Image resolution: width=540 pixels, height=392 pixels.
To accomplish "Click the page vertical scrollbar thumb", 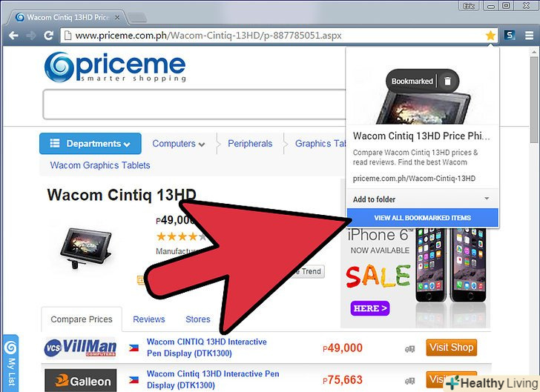I will [534, 100].
